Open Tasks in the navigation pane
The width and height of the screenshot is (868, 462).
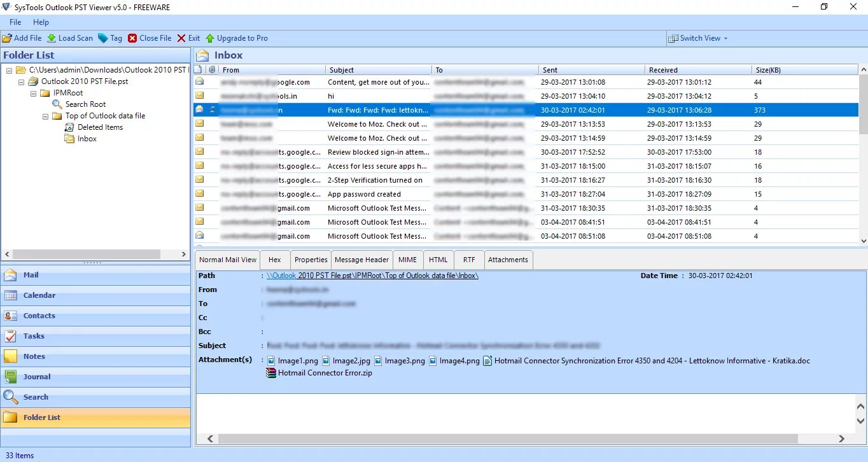(95, 336)
